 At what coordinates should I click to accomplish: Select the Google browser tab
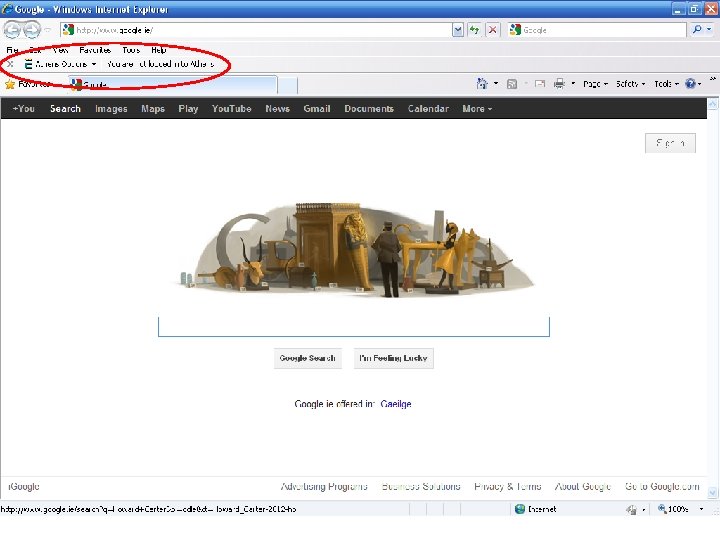click(173, 85)
